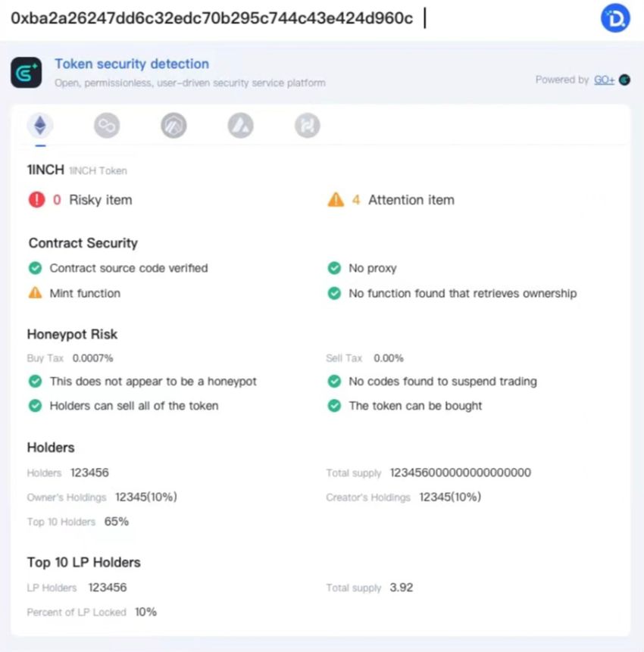Click checkmark beside No codes found to suspend trading
The width and height of the screenshot is (644, 652).
point(334,381)
